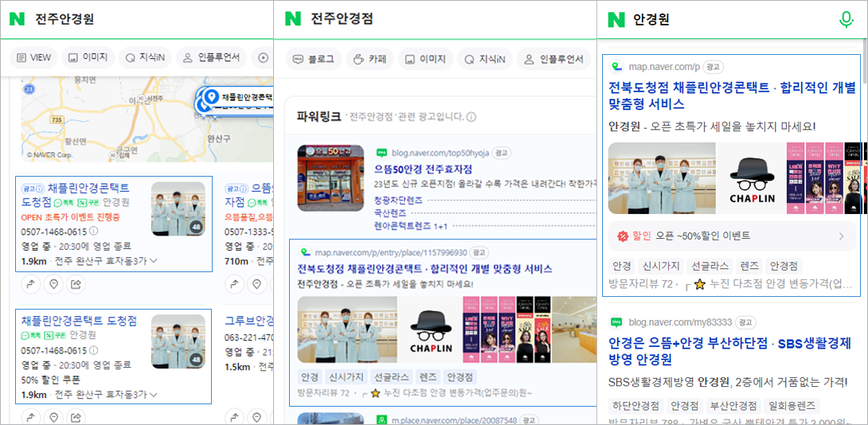Click the blog favicon beside blog.naver.com/my83333
Image resolution: width=868 pixels, height=425 pixels.
(x=616, y=322)
